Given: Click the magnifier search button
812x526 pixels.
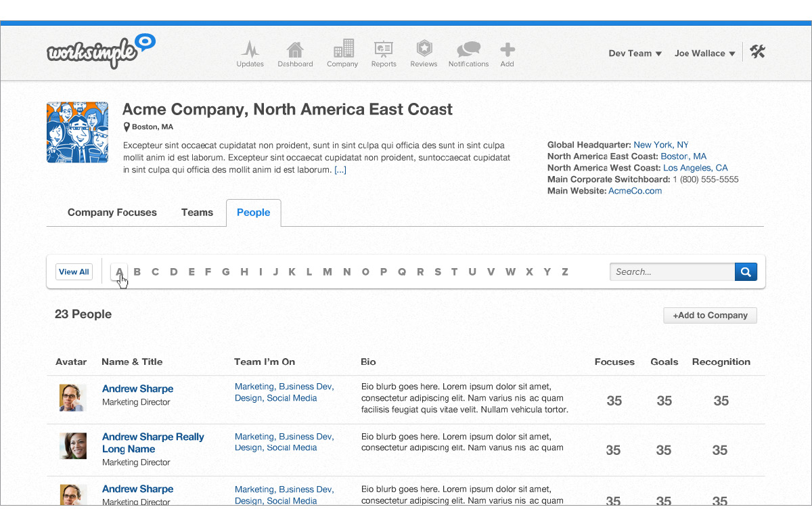Looking at the screenshot, I should click(746, 272).
